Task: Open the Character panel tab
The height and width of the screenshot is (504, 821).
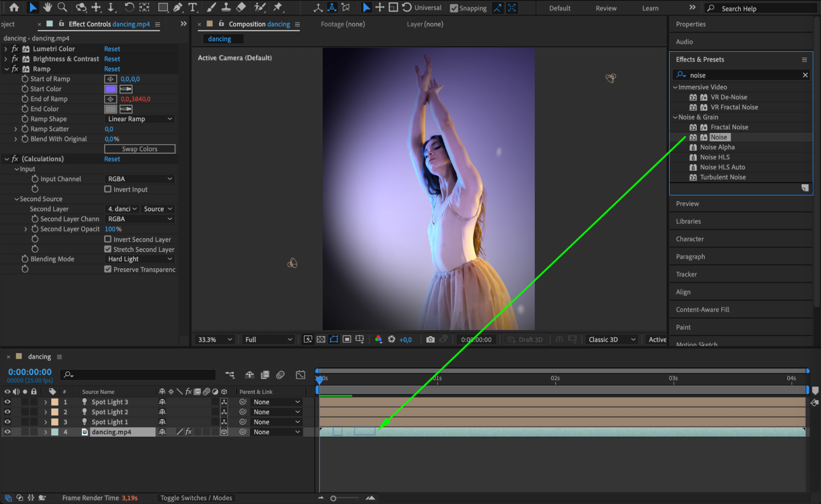Action: click(690, 239)
